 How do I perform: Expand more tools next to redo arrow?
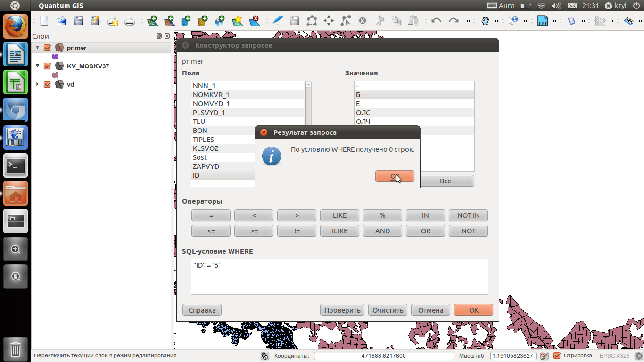[x=468, y=21]
